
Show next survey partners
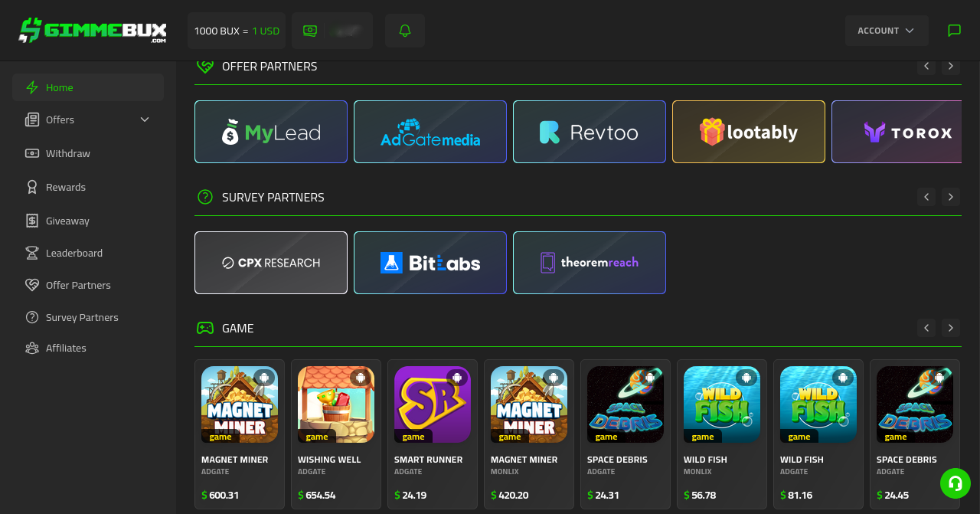[x=951, y=197]
